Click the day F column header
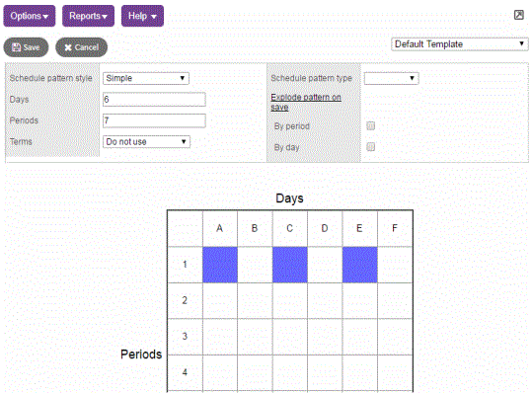Screen dimensions: 532x394 395,228
